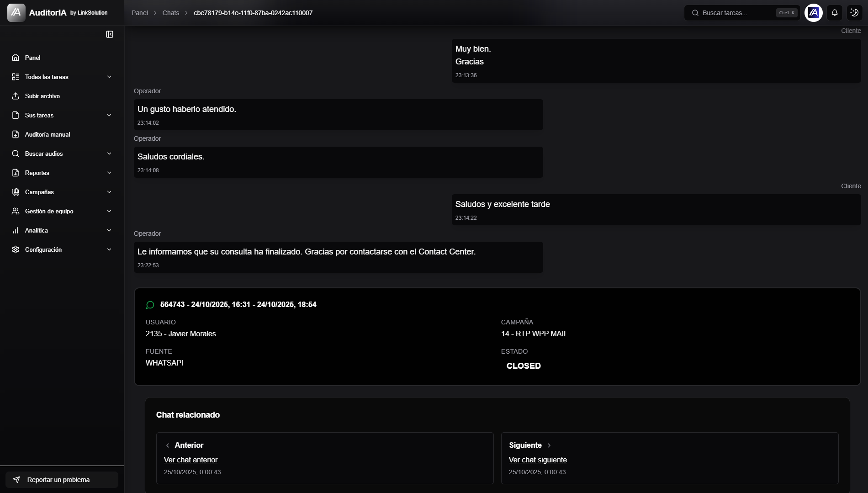Screen dimensions: 868x493
Task: Open the Subir archivo menu item
Action: [62, 96]
